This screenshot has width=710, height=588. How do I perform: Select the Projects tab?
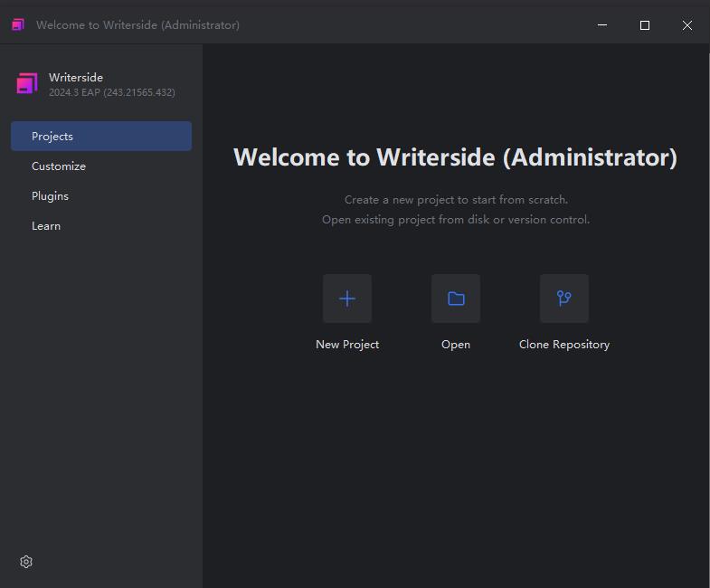click(101, 137)
